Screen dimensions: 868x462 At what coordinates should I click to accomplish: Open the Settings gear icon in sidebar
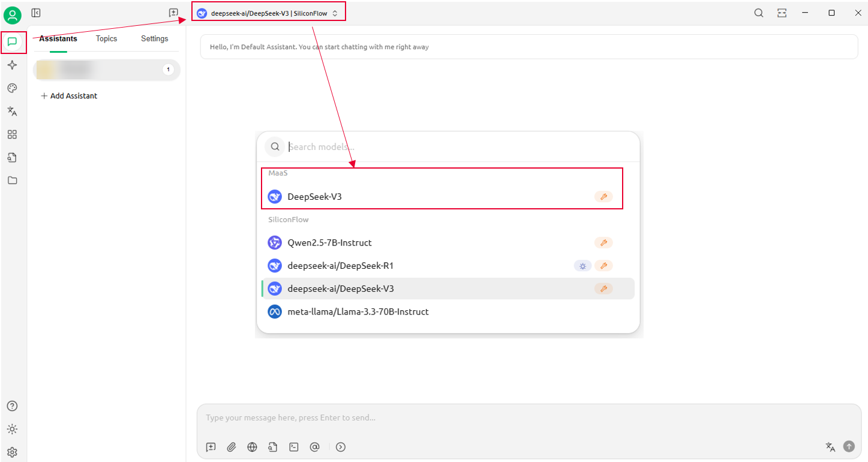(x=12, y=452)
